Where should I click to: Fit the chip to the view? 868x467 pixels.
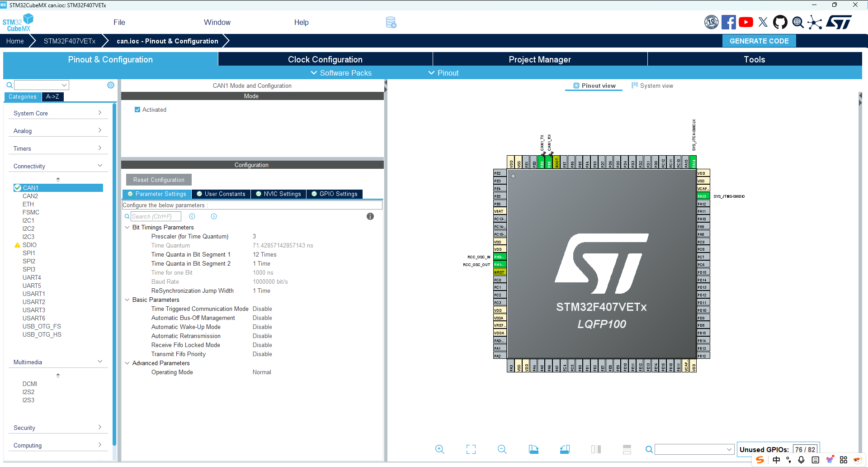click(x=471, y=449)
